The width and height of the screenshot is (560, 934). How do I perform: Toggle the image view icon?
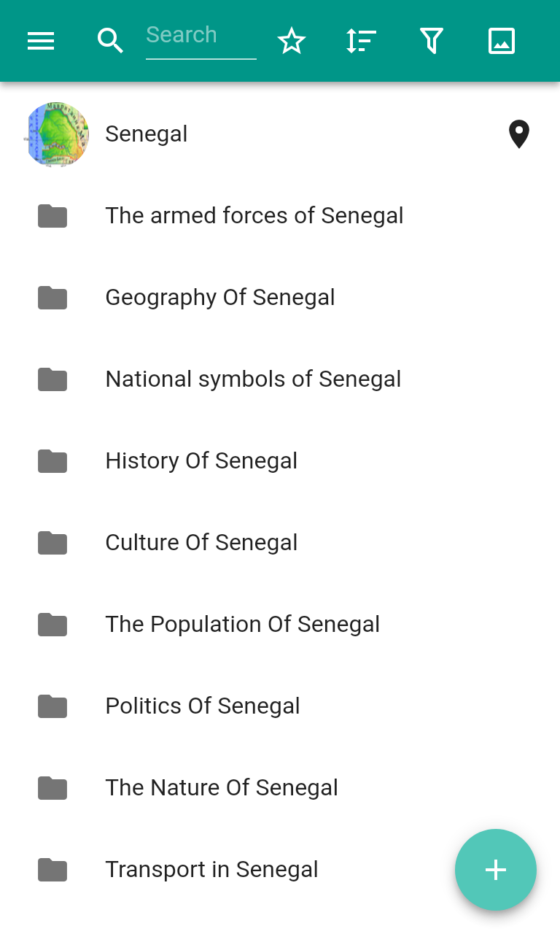point(502,41)
